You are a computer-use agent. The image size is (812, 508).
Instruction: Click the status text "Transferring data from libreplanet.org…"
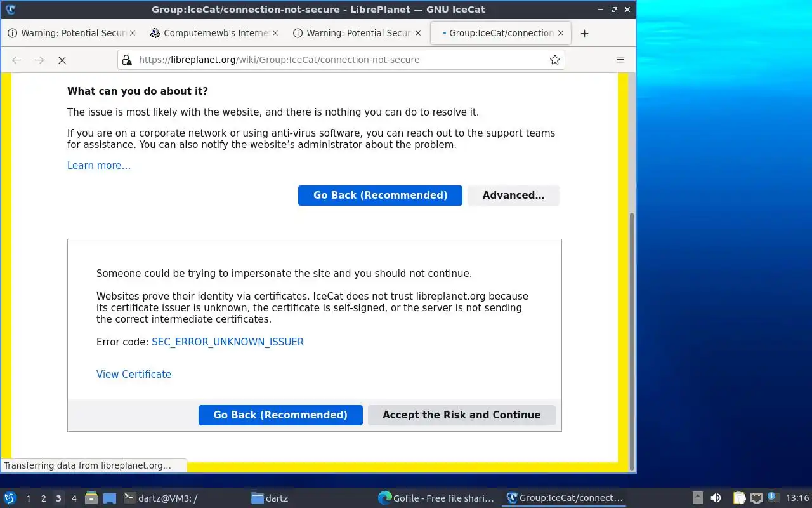point(88,465)
